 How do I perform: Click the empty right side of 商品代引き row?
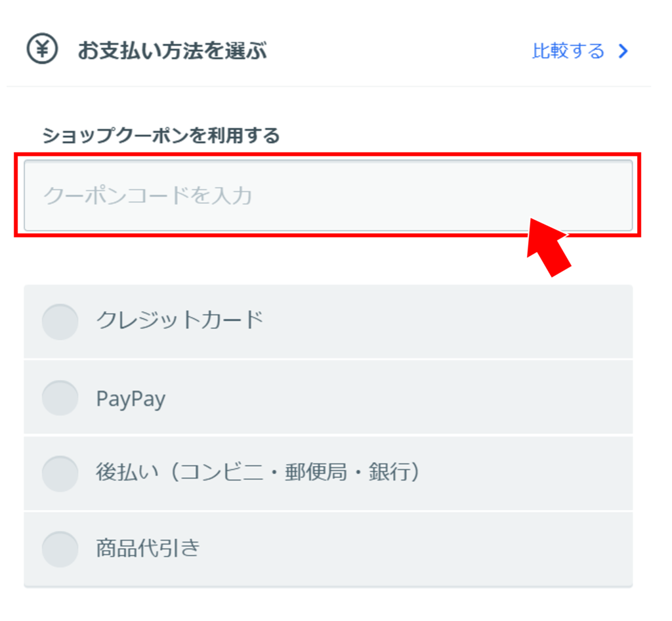coord(459,549)
